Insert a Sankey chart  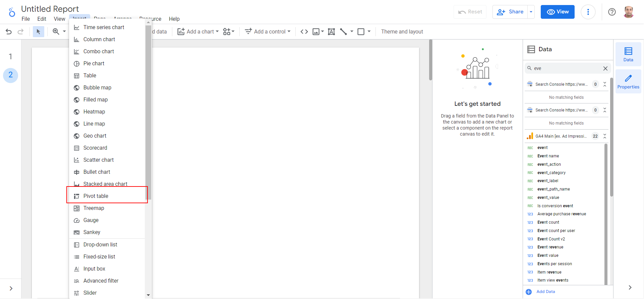[107, 232]
